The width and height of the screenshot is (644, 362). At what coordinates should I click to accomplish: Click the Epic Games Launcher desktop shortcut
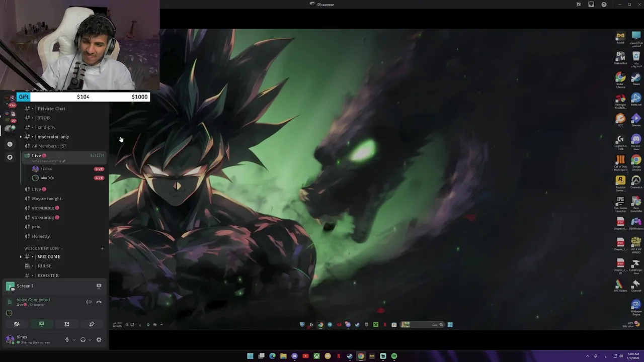620,203
